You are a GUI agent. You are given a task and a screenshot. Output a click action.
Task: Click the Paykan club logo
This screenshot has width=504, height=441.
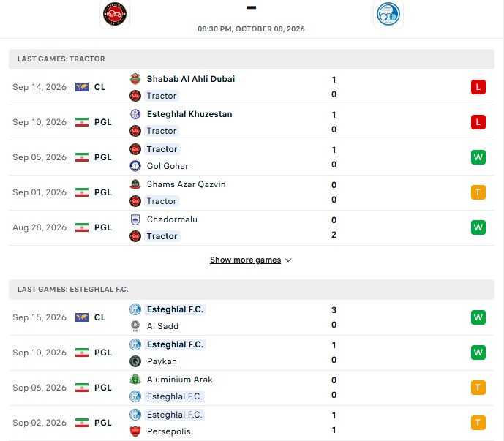135,361
